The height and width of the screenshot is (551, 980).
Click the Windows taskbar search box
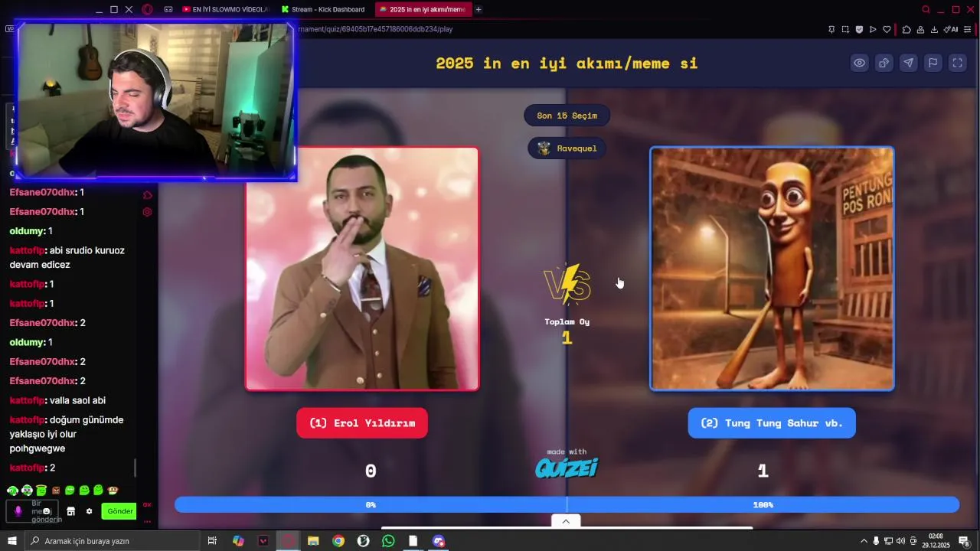(x=112, y=541)
